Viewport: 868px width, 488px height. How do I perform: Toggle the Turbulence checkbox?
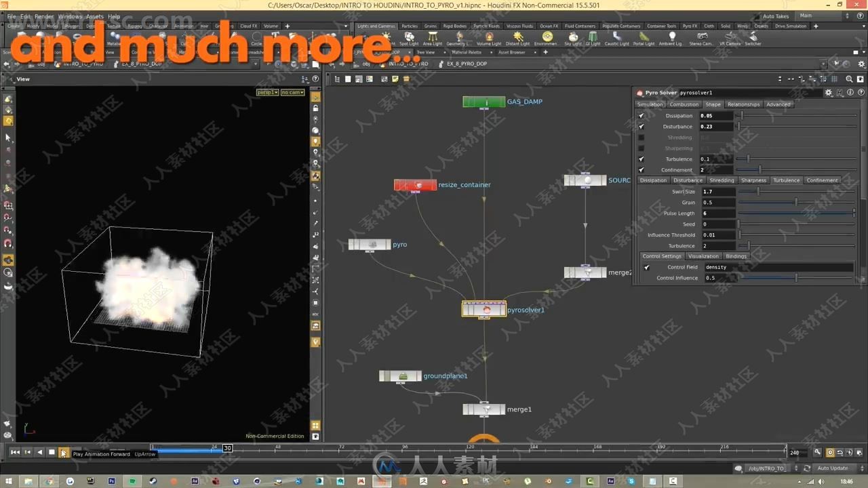click(x=642, y=159)
